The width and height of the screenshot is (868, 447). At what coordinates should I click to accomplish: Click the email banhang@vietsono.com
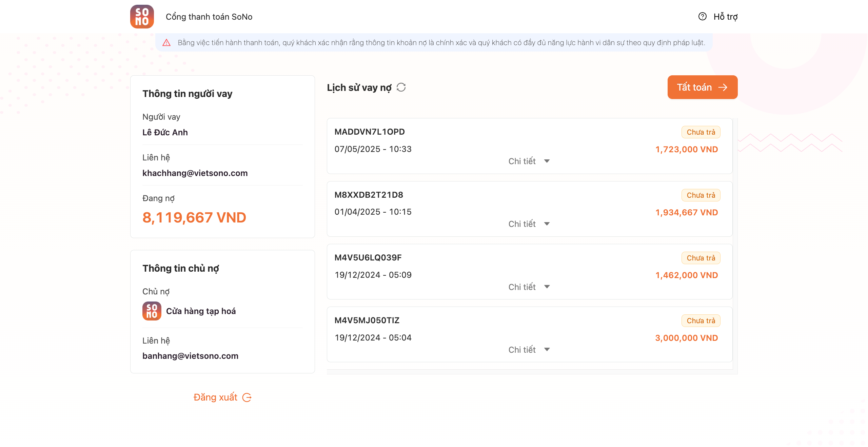click(190, 356)
